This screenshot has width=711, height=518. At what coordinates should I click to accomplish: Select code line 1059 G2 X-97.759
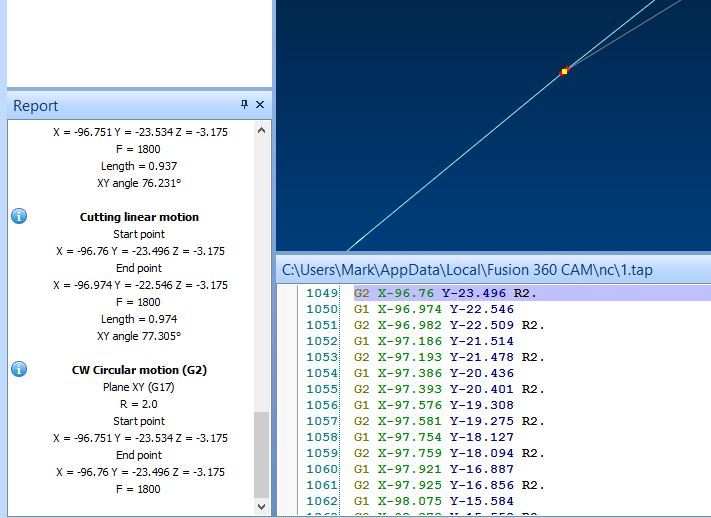[x=449, y=453]
